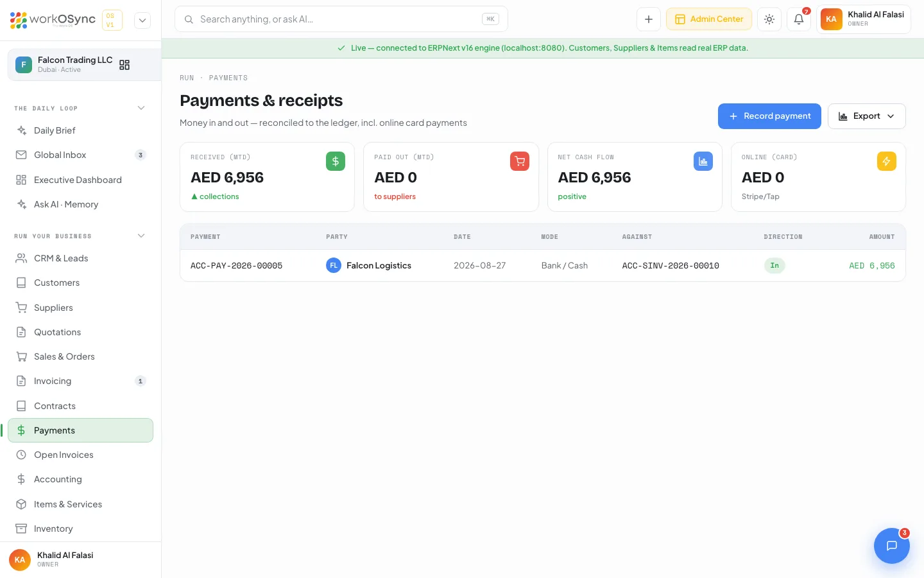Go to Contracts
This screenshot has width=924, height=578.
coord(80,406)
